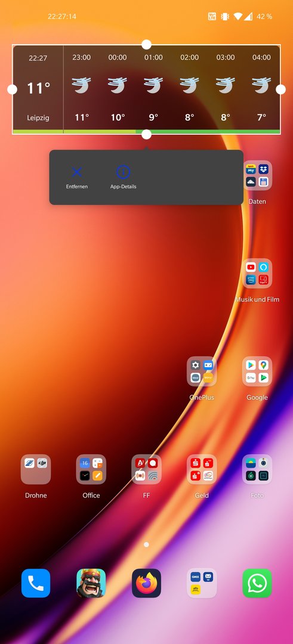Tap the 9° temperature at 01:00
Image resolution: width=293 pixels, height=644 pixels.
(153, 117)
